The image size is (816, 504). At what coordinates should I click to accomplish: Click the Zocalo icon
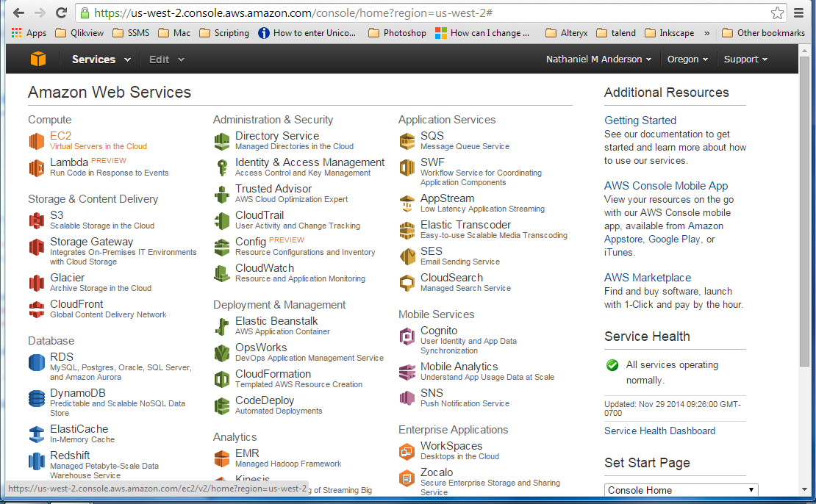[x=407, y=478]
